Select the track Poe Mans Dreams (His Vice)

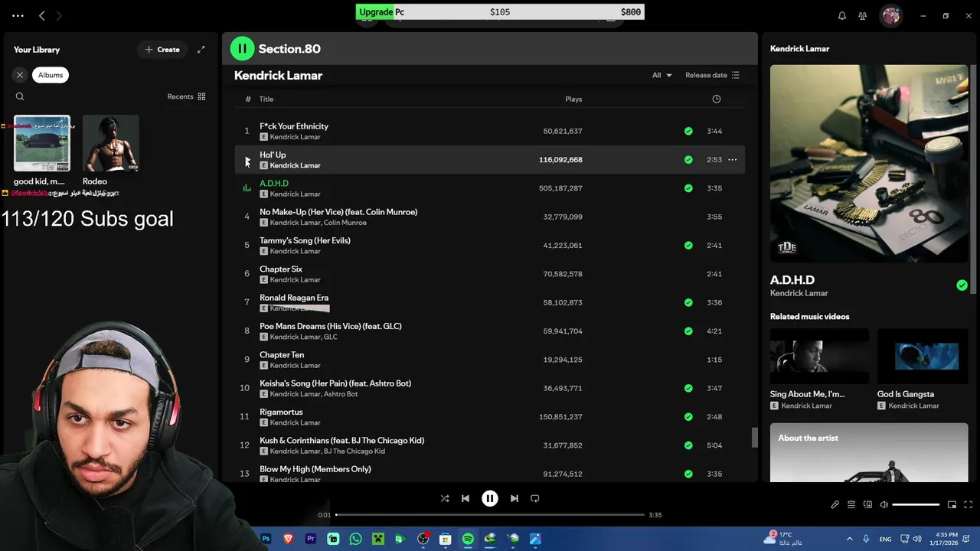click(x=490, y=331)
